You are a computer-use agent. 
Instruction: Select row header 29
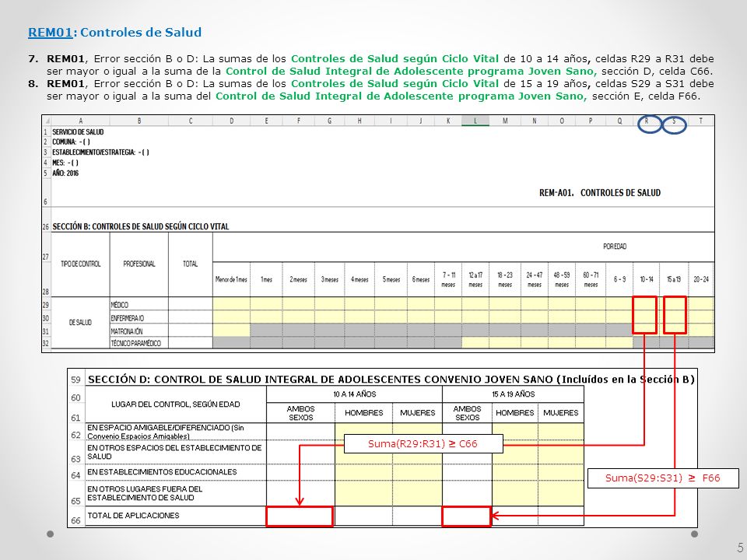(x=46, y=305)
